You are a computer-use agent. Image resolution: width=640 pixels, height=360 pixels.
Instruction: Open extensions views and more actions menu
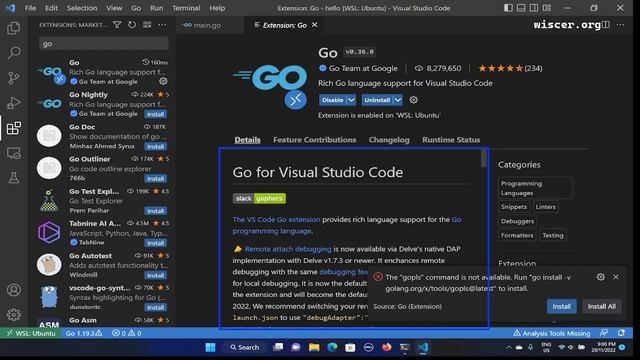[x=162, y=25]
